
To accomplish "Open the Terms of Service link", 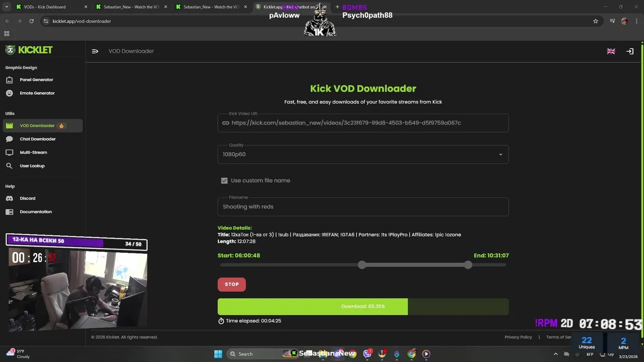I will pos(559,337).
